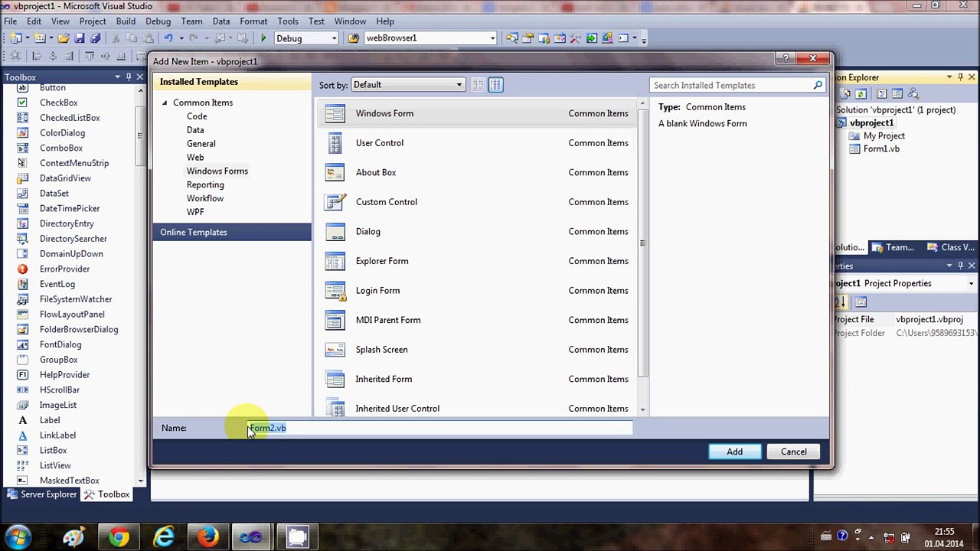The height and width of the screenshot is (551, 980).
Task: Click the search magnifier in templates box
Action: pyautogui.click(x=818, y=85)
